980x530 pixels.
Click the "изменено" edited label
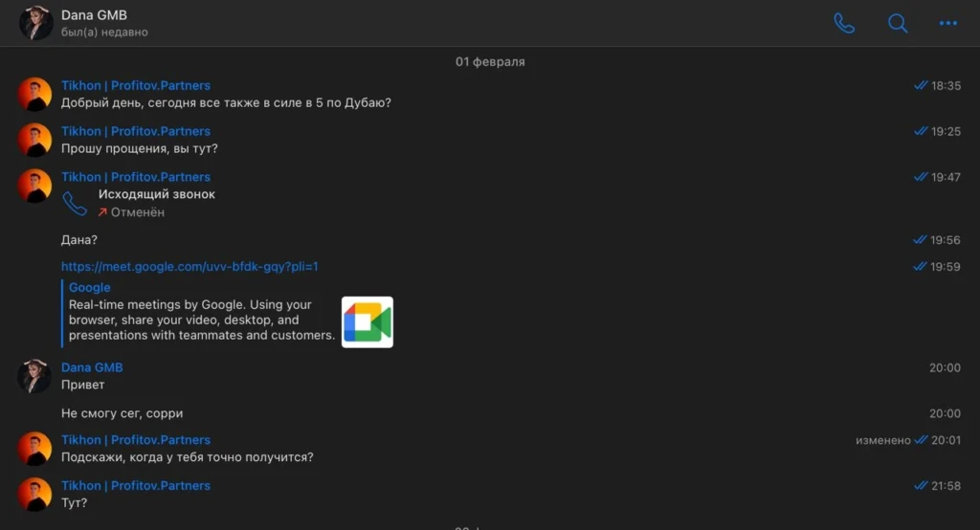point(883,441)
